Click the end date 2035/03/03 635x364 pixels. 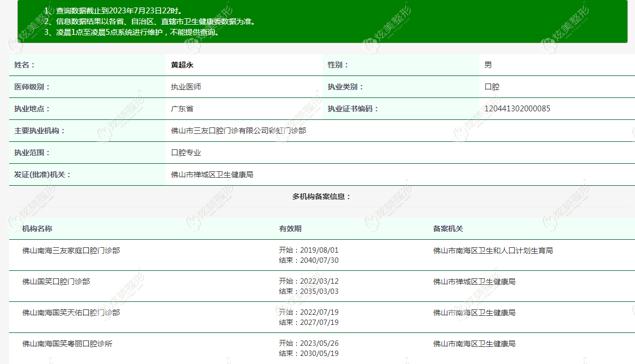point(319,291)
